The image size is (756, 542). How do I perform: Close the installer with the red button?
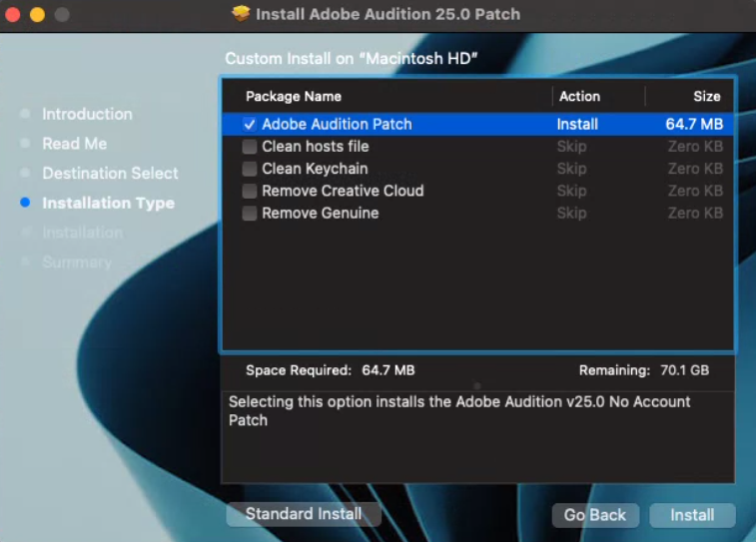14,15
